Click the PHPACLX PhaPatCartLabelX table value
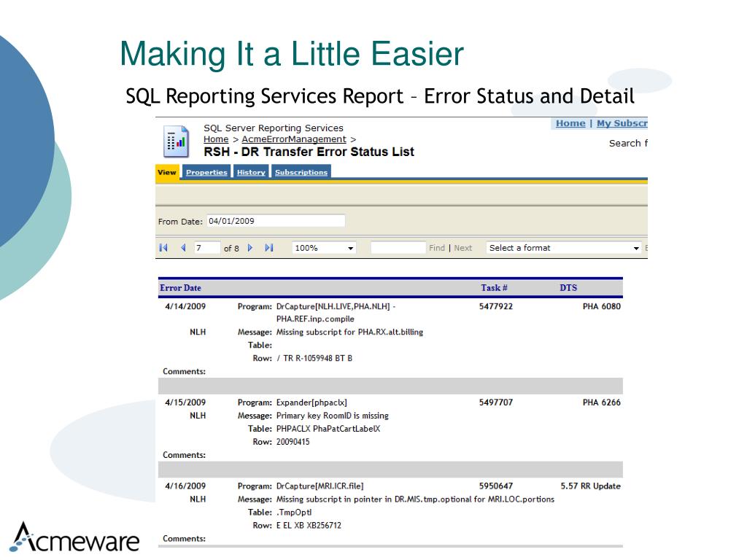This screenshot has height=560, width=747. (328, 429)
